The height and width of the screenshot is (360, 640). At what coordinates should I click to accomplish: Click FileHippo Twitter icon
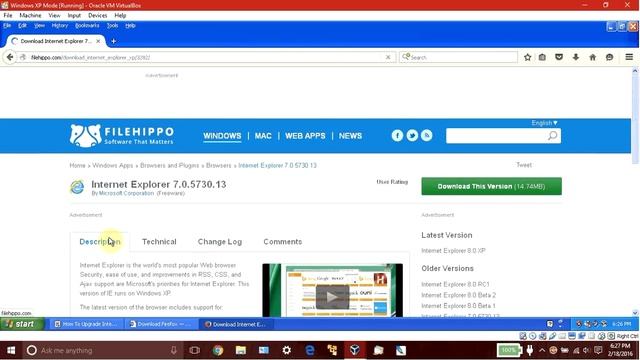tap(412, 136)
